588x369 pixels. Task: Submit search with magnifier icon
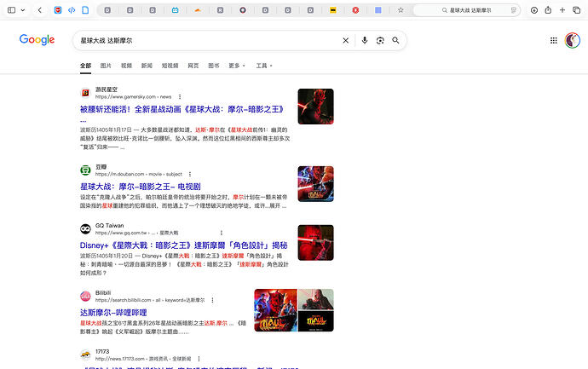coord(395,40)
